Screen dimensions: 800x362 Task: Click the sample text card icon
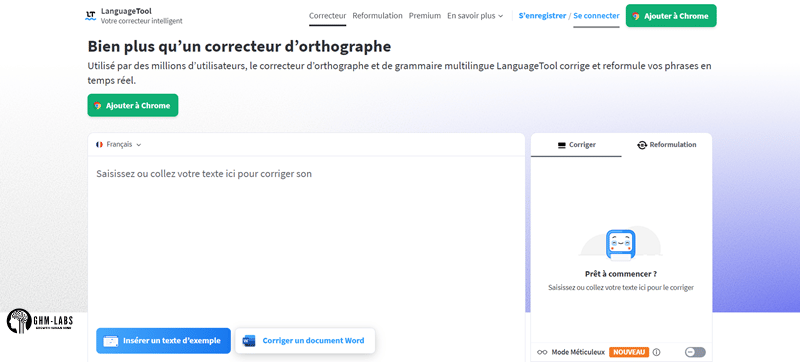111,341
